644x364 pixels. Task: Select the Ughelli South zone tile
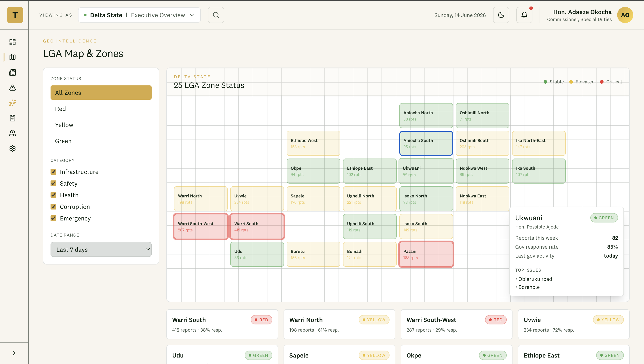369,226
